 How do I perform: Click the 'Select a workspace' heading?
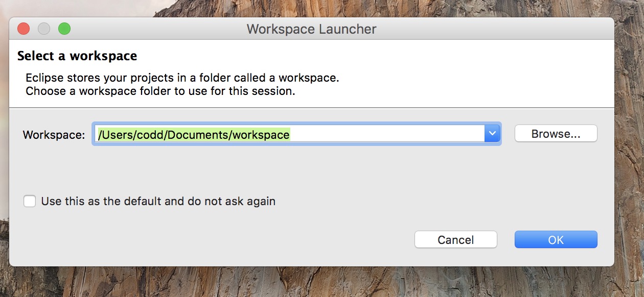click(77, 56)
